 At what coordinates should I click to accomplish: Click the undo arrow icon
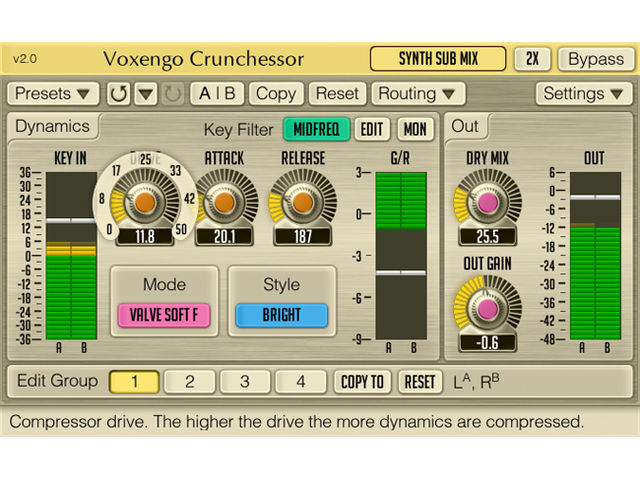pos(119,94)
